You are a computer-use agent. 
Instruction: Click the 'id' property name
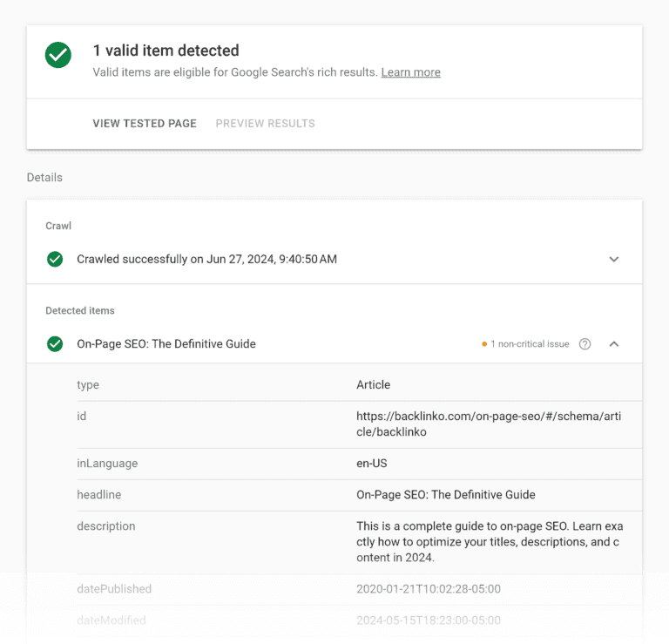[x=82, y=416]
